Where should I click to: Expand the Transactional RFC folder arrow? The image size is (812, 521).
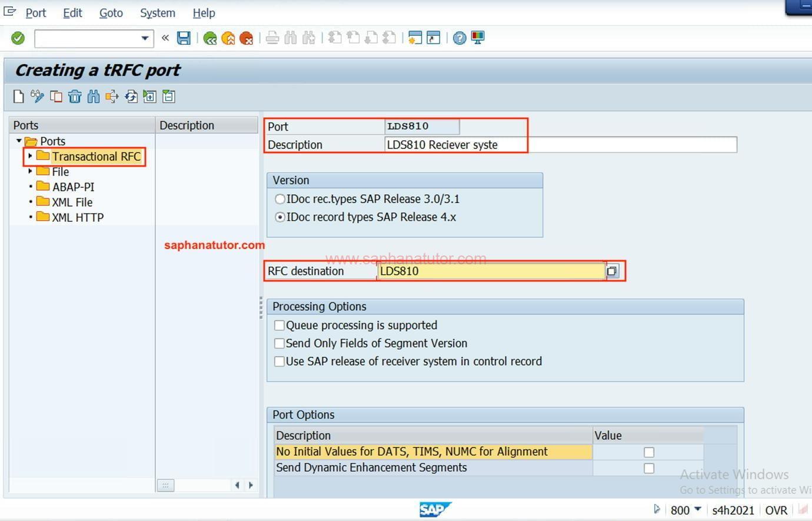click(30, 156)
